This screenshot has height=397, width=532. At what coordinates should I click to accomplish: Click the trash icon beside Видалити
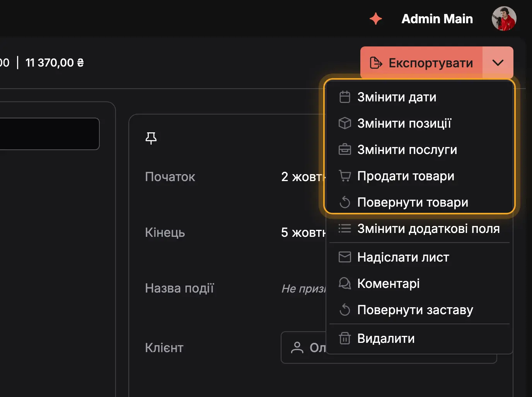tap(344, 338)
